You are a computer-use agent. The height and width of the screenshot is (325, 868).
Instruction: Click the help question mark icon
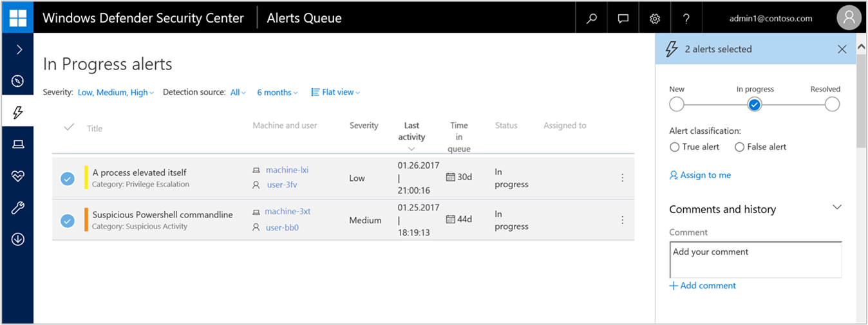pos(686,19)
